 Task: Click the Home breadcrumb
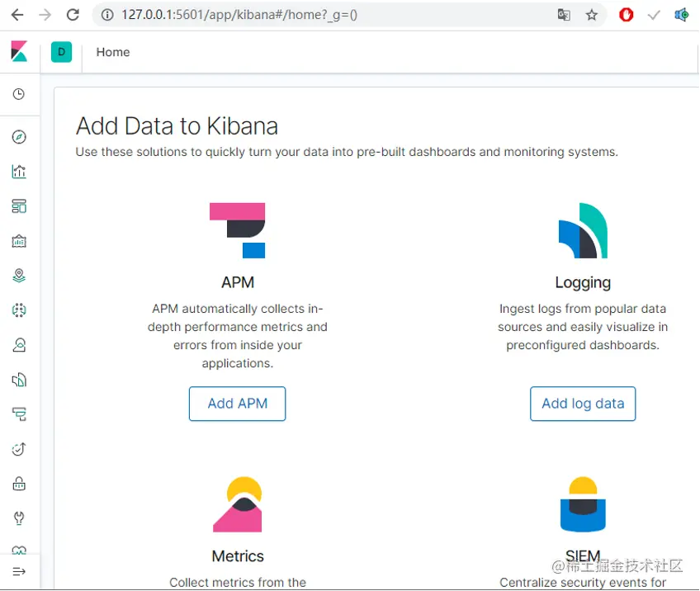pos(113,52)
